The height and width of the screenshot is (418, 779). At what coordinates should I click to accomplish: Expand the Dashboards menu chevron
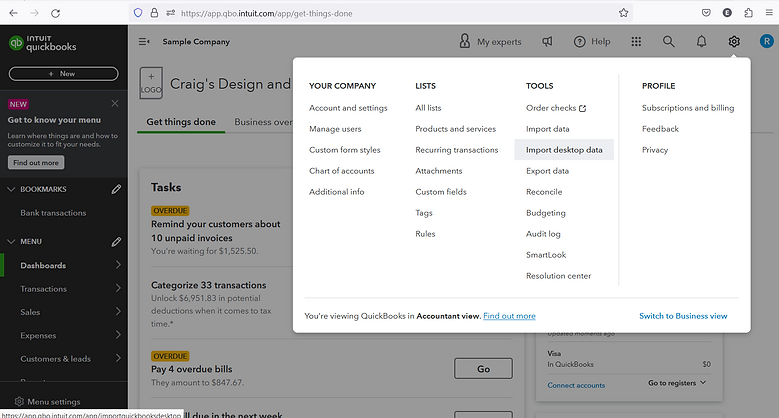click(118, 265)
